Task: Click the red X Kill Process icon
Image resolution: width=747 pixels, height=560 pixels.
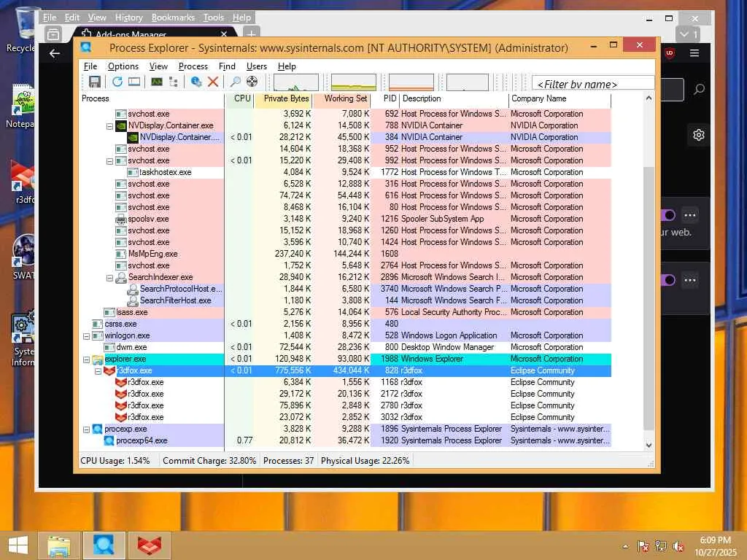Action: coord(213,82)
